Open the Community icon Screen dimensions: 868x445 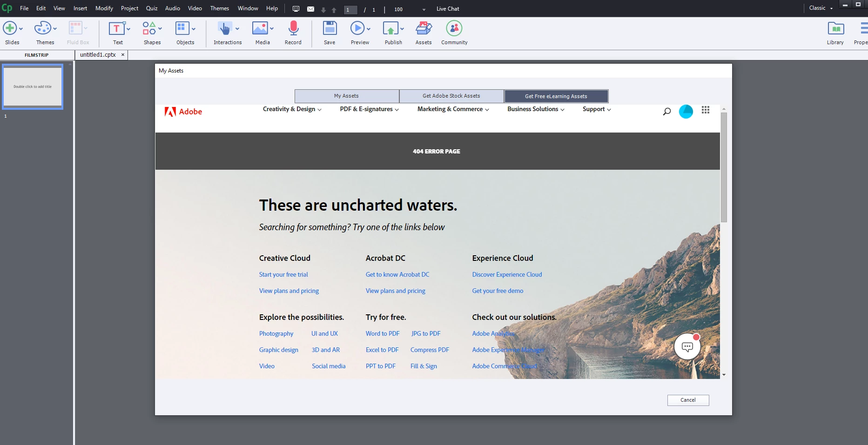454,28
